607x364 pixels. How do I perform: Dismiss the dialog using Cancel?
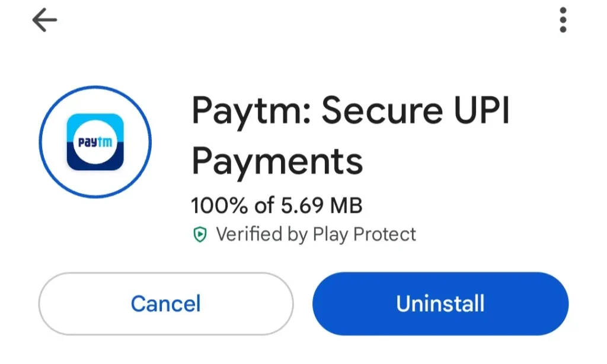[x=165, y=304]
